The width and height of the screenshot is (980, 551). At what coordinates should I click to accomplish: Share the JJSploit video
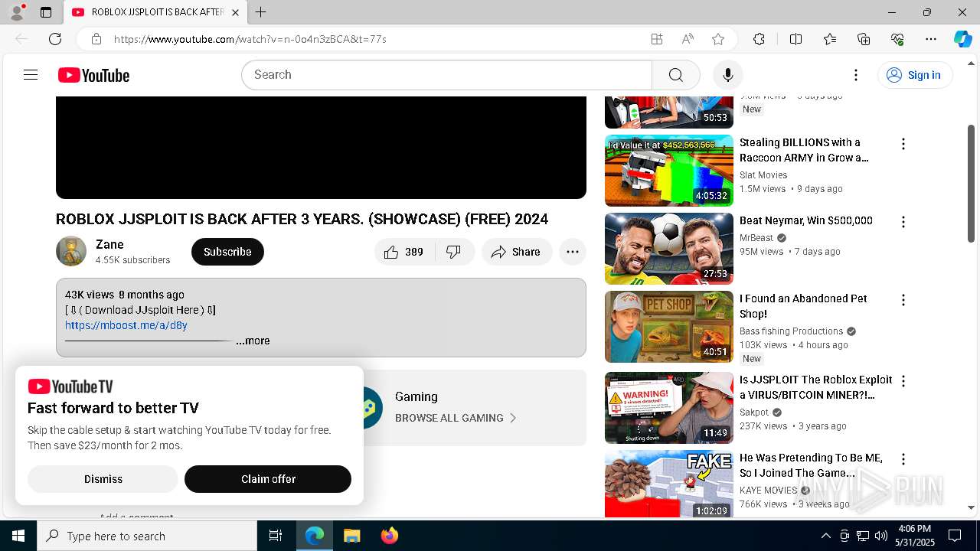(x=517, y=252)
